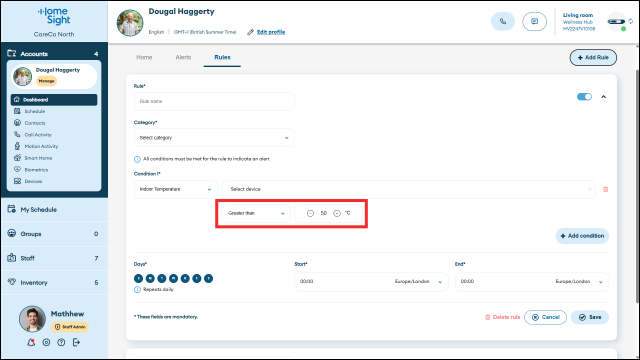The image size is (640, 360).
Task: Open My Schedule menu item
Action: coord(54,210)
